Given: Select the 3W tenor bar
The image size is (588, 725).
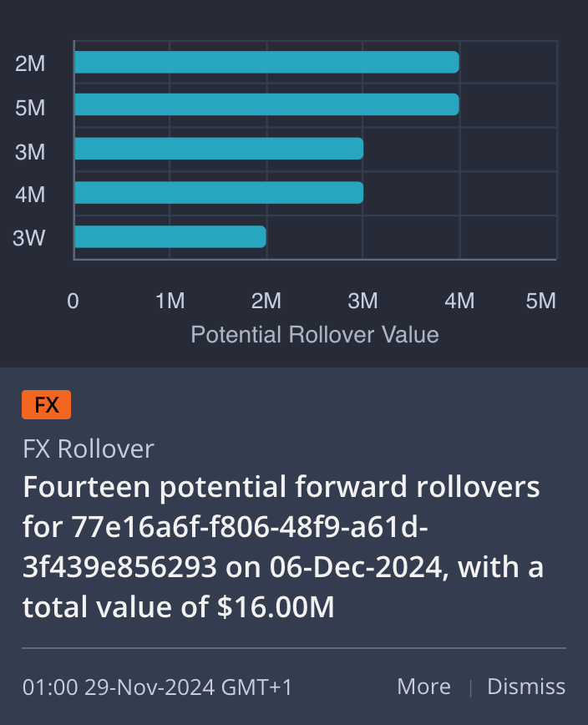Looking at the screenshot, I should point(170,236).
